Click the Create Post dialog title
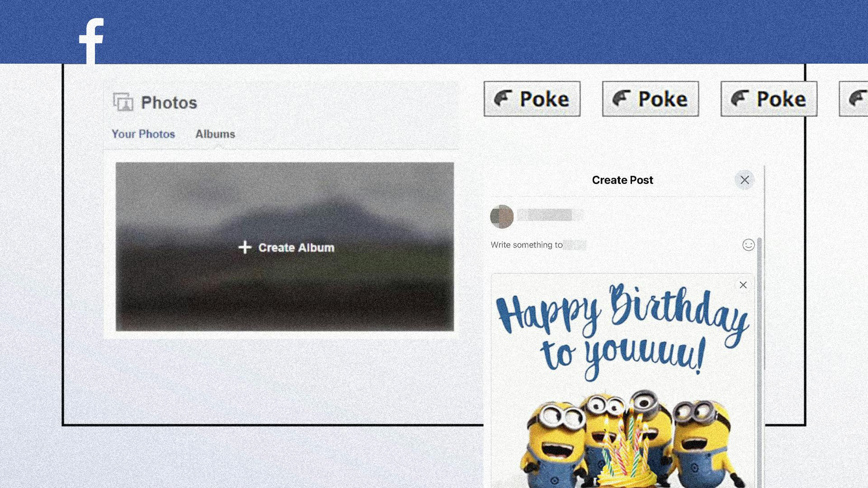This screenshot has height=488, width=868. click(x=623, y=180)
